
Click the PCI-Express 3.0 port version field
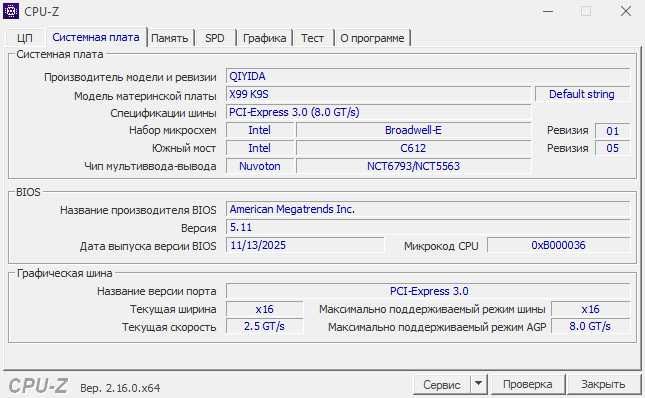point(428,292)
